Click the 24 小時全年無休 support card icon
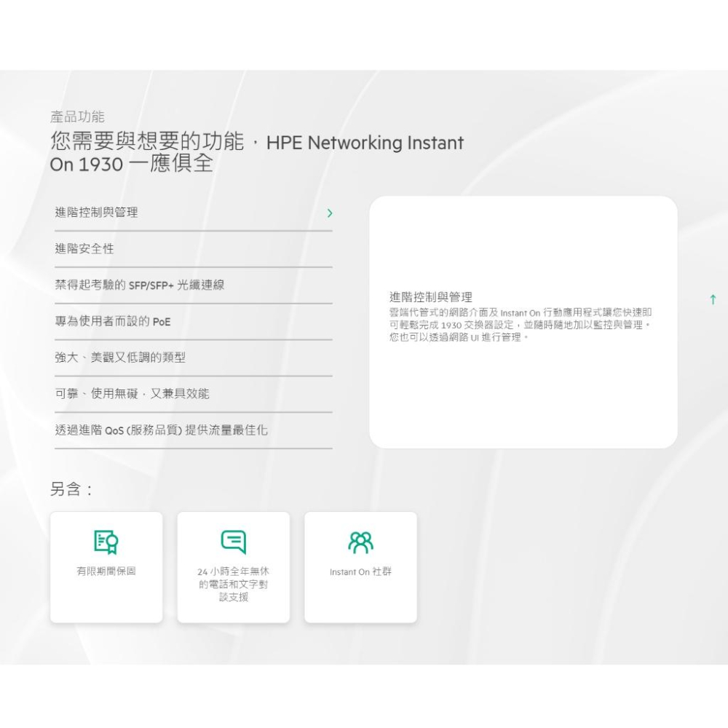Image resolution: width=728 pixels, height=728 pixels. click(x=233, y=542)
